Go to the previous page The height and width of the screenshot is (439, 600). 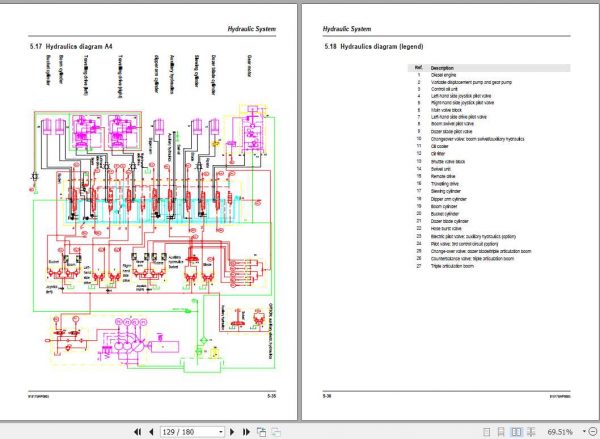click(x=151, y=432)
